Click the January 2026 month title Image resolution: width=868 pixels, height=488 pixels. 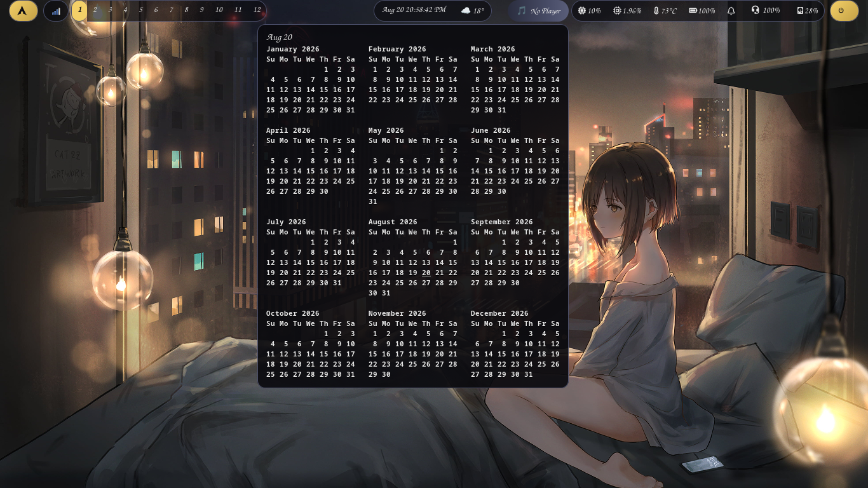293,49
